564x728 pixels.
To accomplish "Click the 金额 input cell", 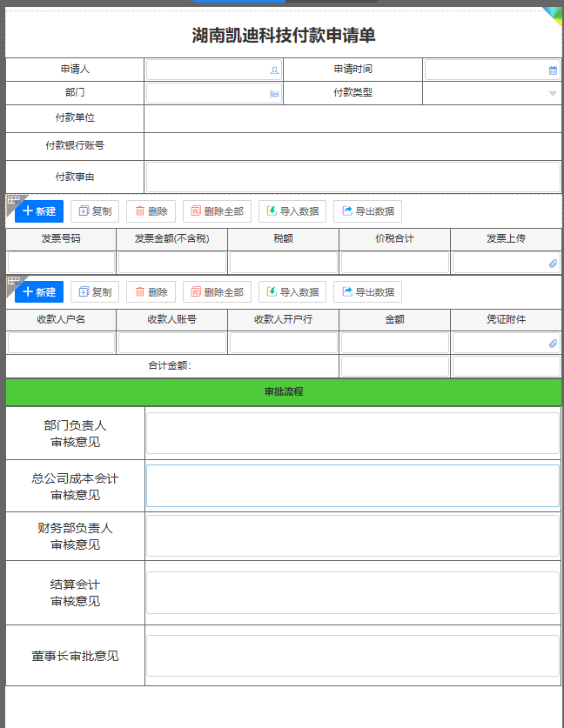I will pos(395,343).
